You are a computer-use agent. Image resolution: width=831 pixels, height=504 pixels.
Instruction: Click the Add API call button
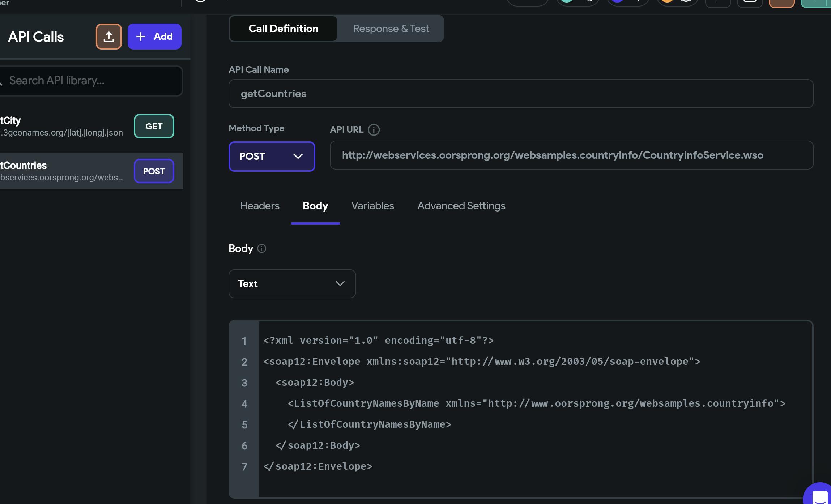(x=154, y=37)
